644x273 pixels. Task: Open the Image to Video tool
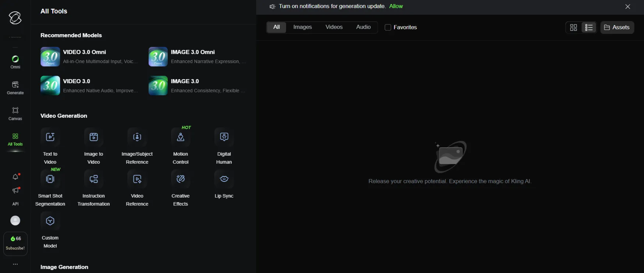click(x=93, y=146)
